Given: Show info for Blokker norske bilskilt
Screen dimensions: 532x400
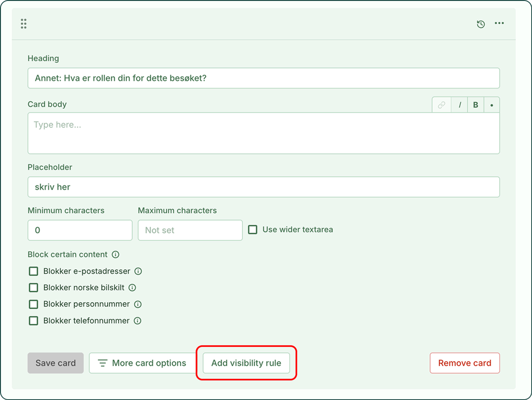Looking at the screenshot, I should pyautogui.click(x=132, y=287).
